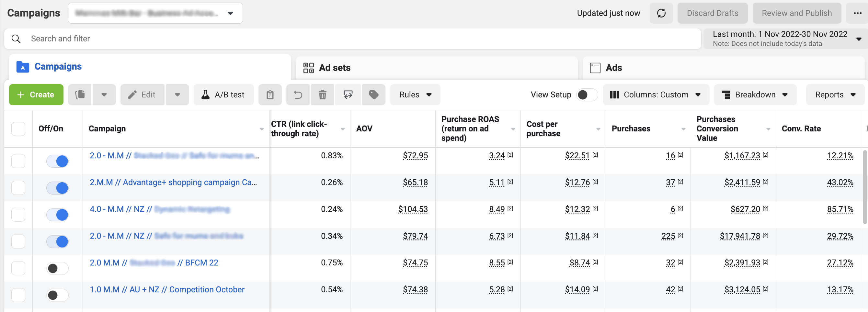Click the clipboard paste icon
868x312 pixels.
point(269,95)
